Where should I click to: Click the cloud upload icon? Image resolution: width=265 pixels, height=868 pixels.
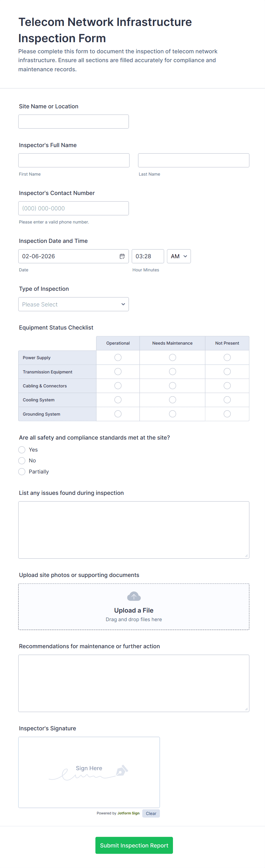pos(134,596)
